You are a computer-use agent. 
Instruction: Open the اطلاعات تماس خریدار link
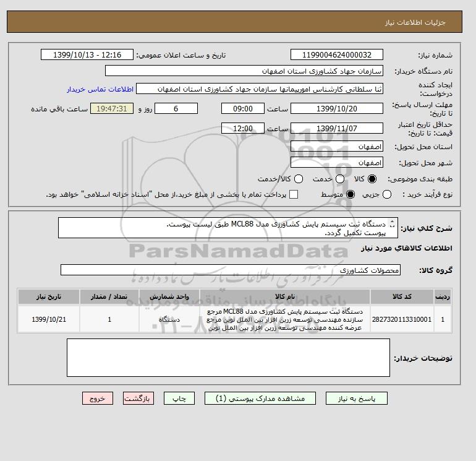(x=100, y=89)
